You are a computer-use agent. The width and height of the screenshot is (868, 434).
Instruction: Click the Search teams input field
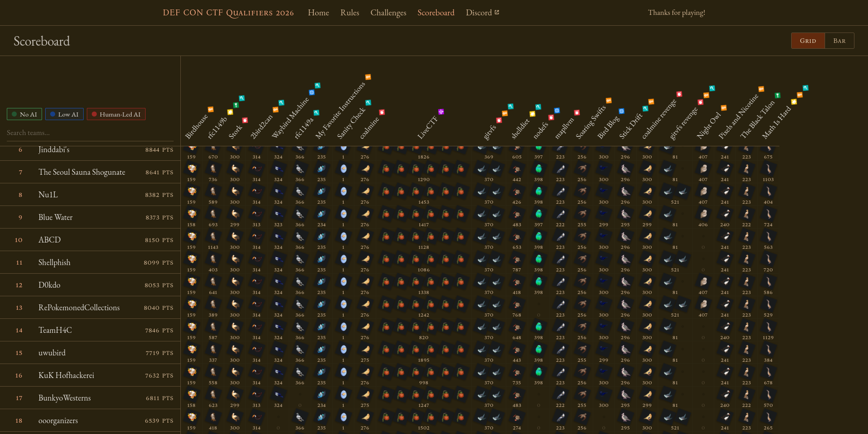[x=90, y=133]
